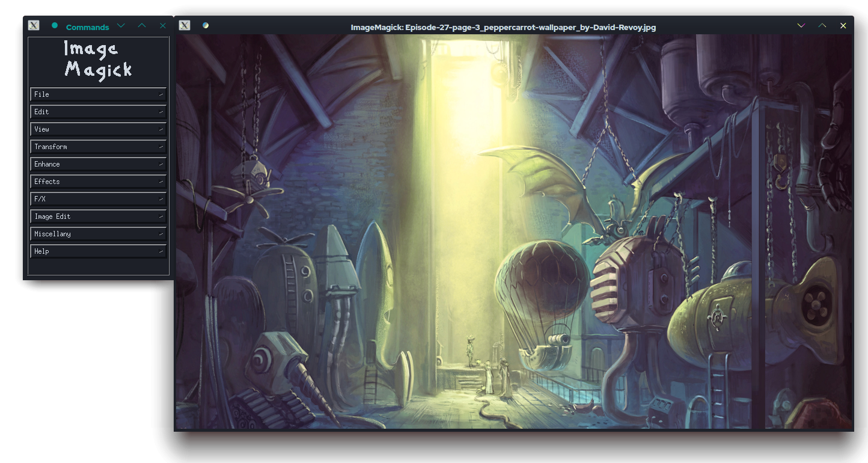The image size is (868, 463).
Task: Open the F/X command list
Action: click(98, 199)
